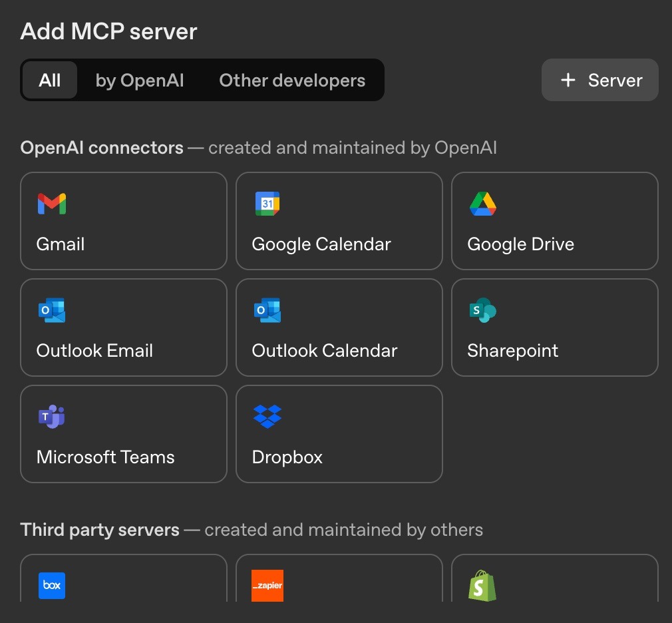This screenshot has height=623, width=672.
Task: Click the Microsoft Teams connector card
Action: coord(123,434)
